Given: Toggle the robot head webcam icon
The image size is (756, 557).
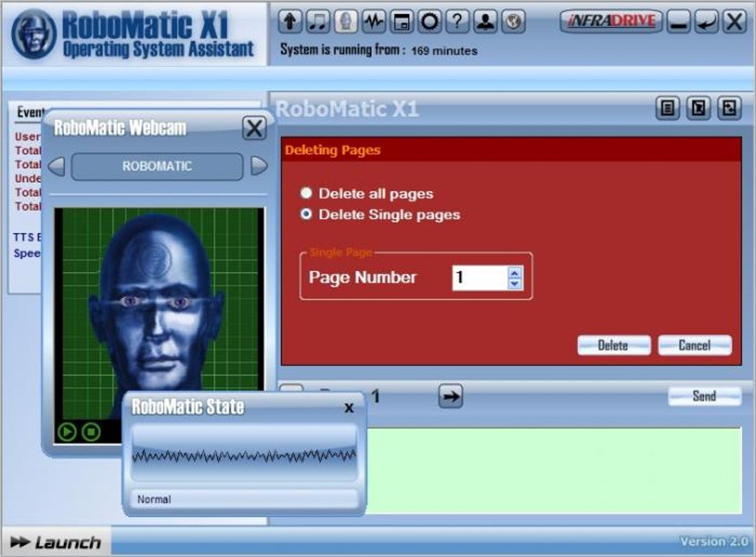Looking at the screenshot, I should [x=345, y=21].
